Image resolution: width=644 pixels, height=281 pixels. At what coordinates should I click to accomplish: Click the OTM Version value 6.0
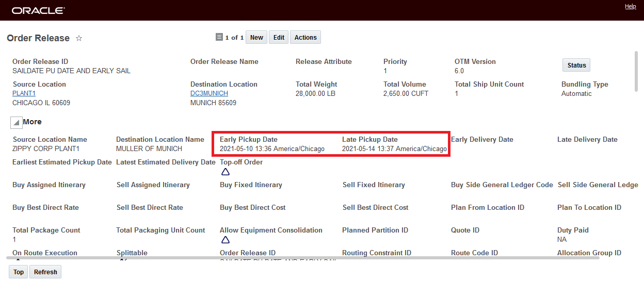pyautogui.click(x=459, y=71)
